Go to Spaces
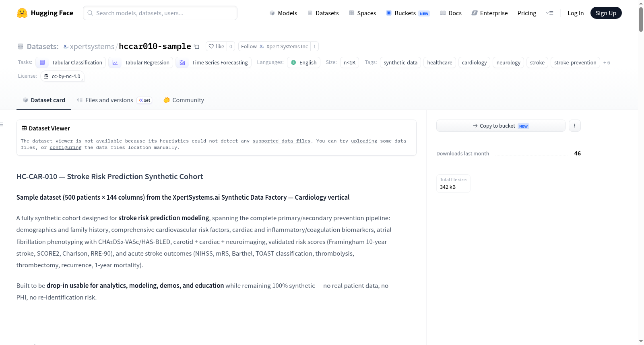Image resolution: width=644 pixels, height=345 pixels. [362, 13]
